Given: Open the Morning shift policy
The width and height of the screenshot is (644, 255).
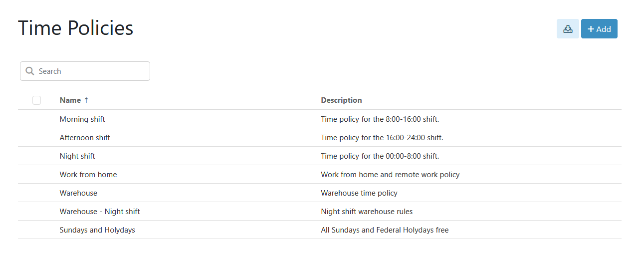Looking at the screenshot, I should coord(82,119).
